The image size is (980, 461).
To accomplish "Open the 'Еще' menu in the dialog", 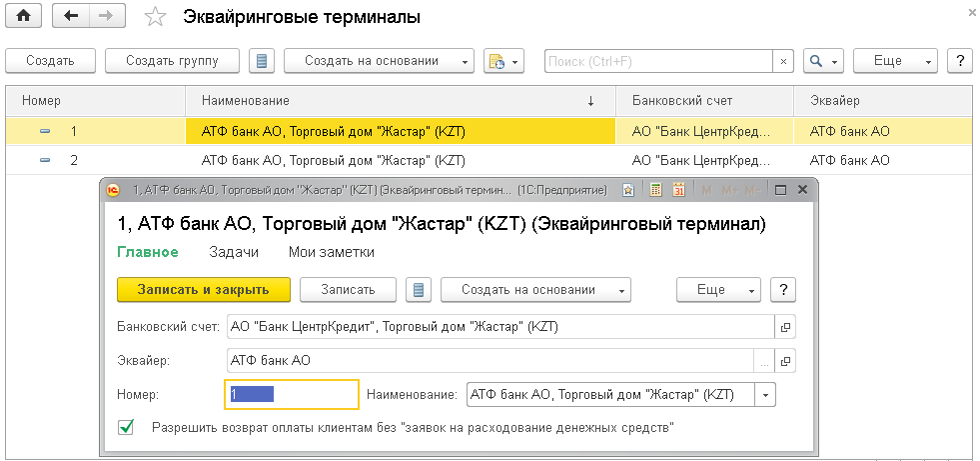I will (718, 290).
